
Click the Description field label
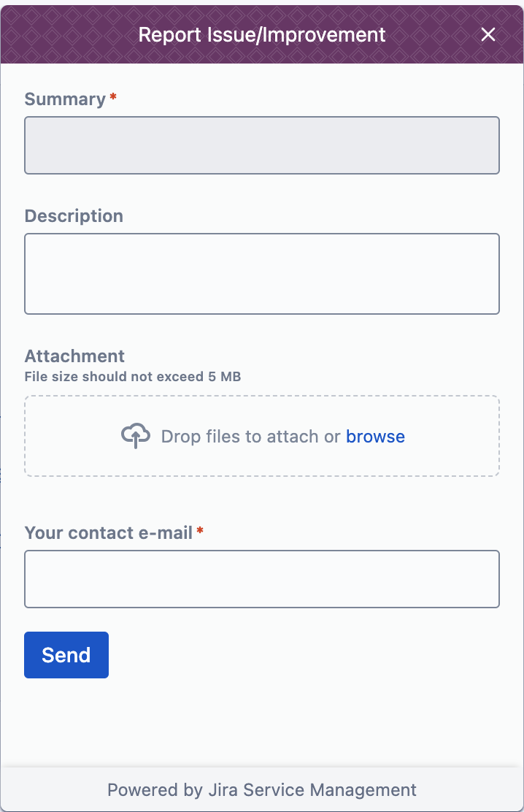(74, 216)
